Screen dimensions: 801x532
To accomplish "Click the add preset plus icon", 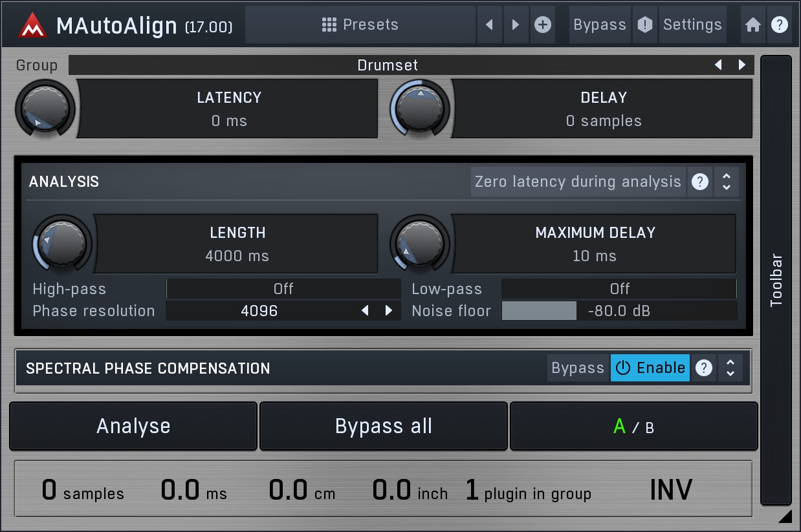I will pos(543,25).
